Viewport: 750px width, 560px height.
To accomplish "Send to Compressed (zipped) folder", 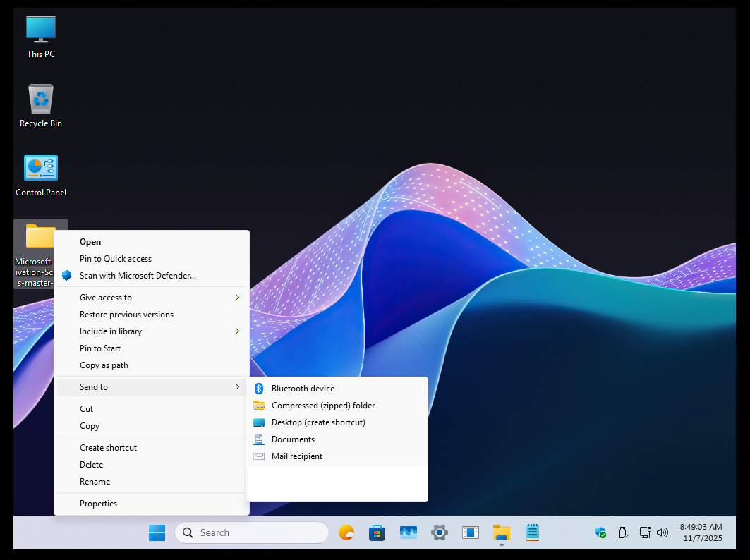I will [x=337, y=406].
